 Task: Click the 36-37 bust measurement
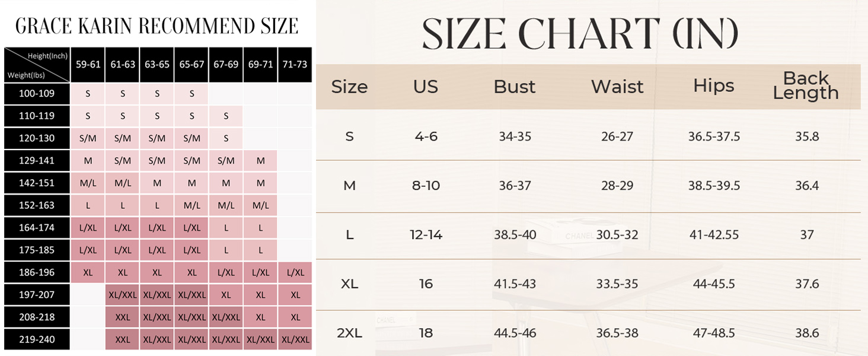tap(515, 186)
